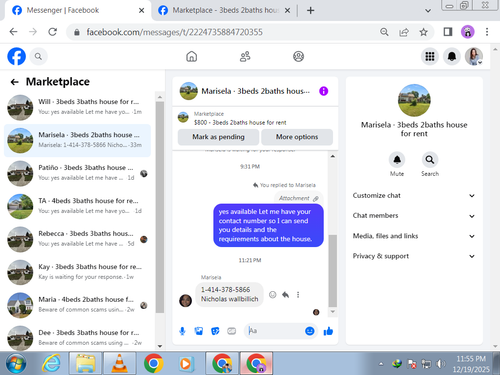Viewport: 500px width, 375px height.
Task: Open TA 4beds 3baths conversation
Action: pos(77,206)
